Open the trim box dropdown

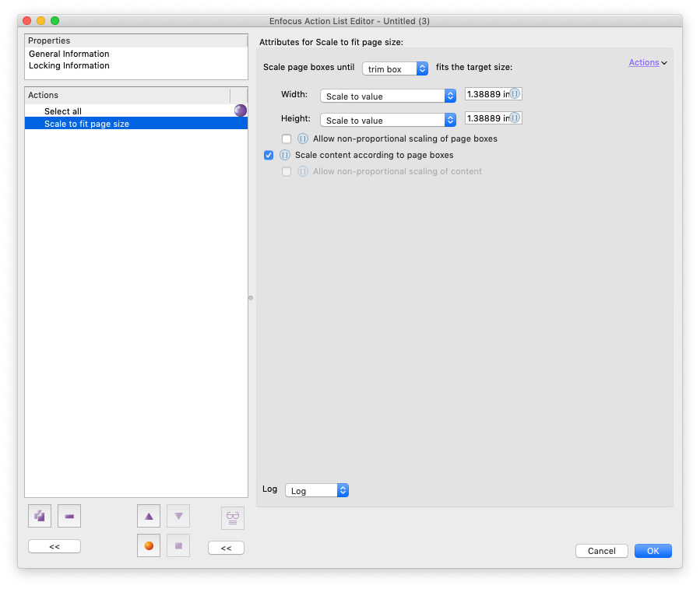(x=396, y=68)
